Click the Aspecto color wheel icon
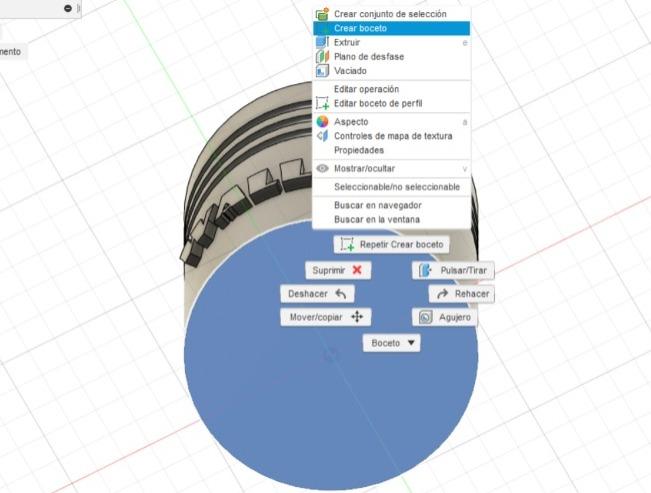The width and height of the screenshot is (651, 493). [322, 122]
